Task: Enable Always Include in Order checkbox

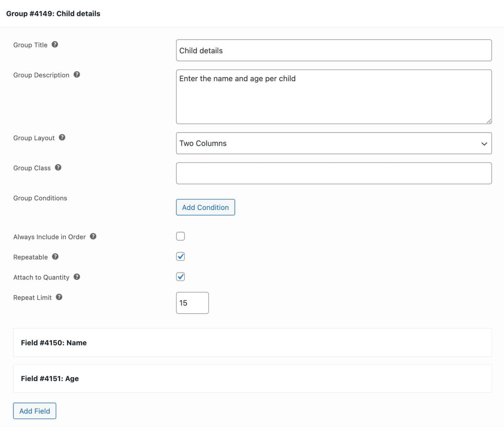Action: click(181, 236)
